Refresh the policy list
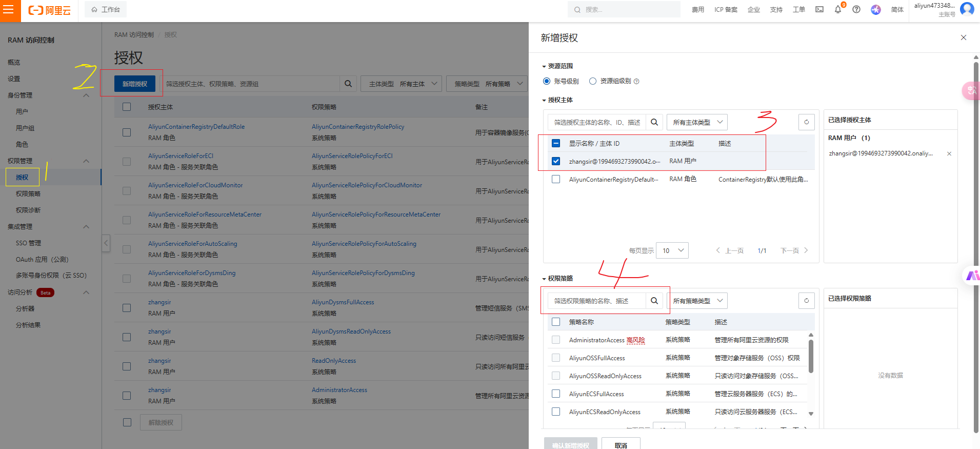Screen dimensions: 980x449 point(807,301)
